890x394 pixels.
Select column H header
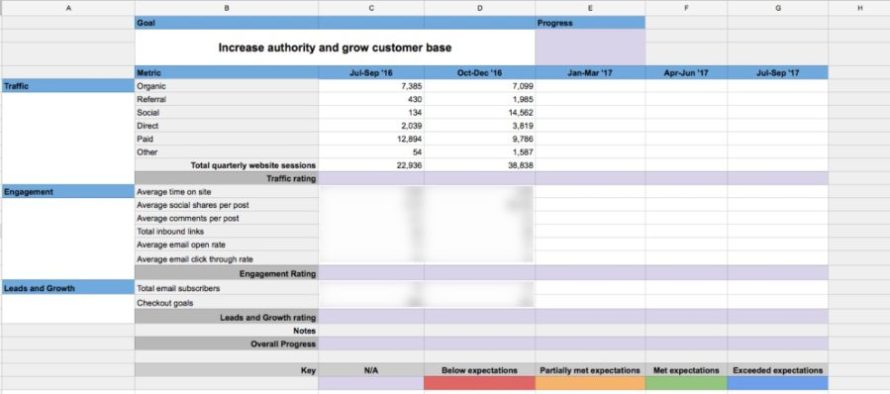pyautogui.click(x=859, y=8)
